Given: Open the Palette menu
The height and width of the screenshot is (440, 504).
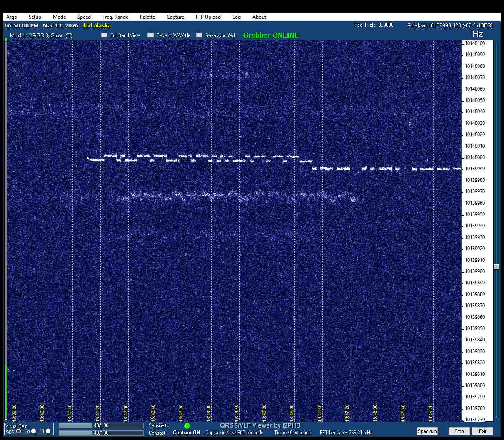Looking at the screenshot, I should coord(147,17).
